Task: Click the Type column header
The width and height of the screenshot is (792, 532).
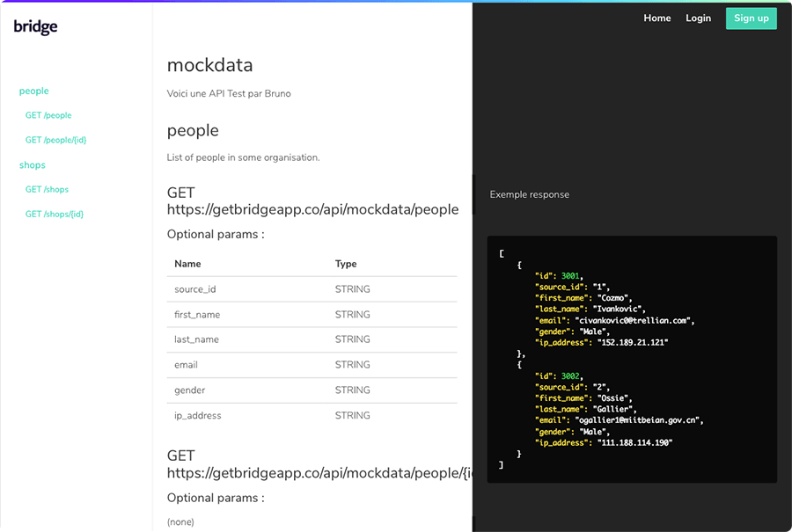Action: [x=346, y=264]
